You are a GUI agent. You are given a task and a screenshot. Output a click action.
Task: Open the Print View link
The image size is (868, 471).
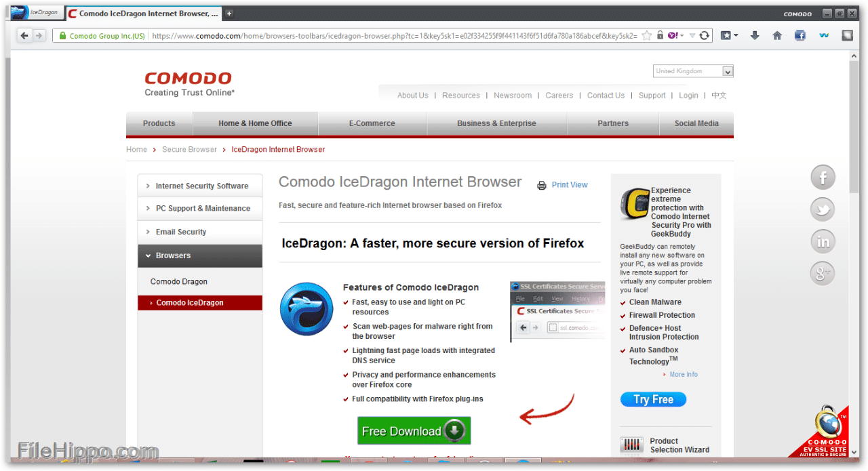[569, 185]
